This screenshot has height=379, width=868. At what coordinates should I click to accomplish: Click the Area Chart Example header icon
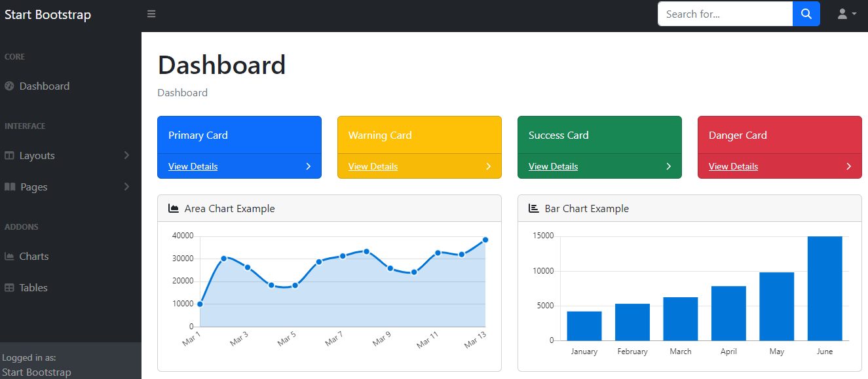(x=174, y=209)
